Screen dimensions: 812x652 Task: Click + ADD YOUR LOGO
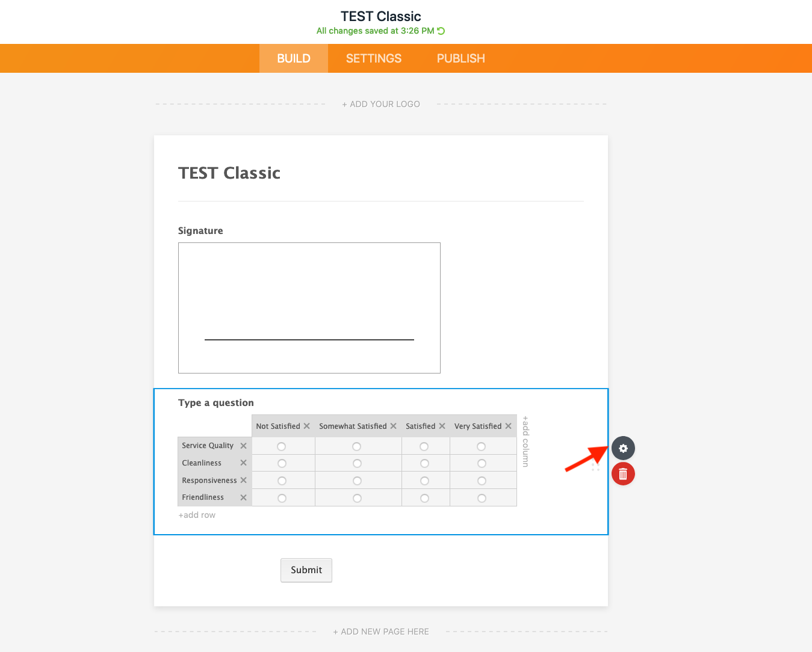(381, 104)
